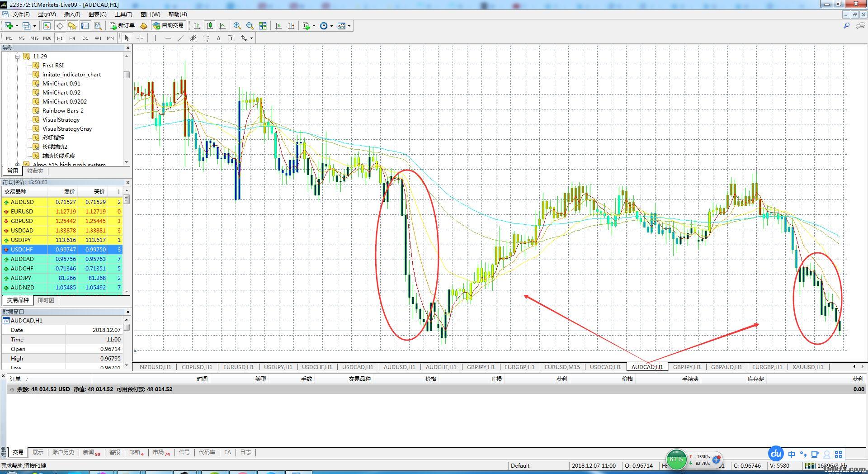The image size is (868, 474).
Task: Click the new chart icon
Action: (9, 26)
